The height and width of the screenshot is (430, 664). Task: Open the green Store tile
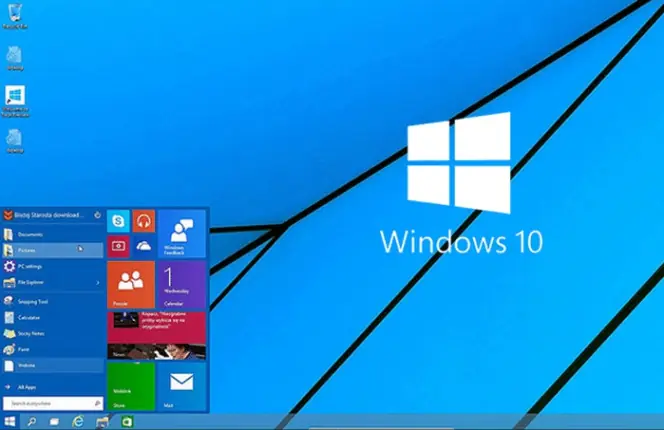tap(131, 386)
